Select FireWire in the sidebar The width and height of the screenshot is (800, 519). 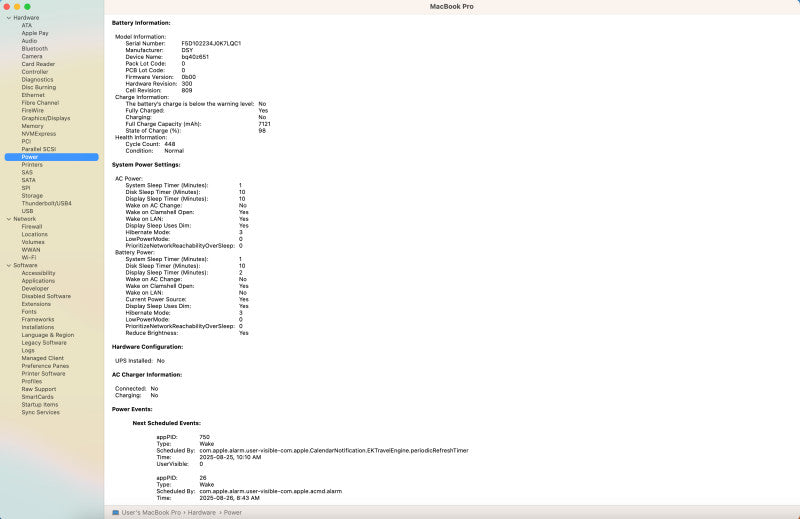pyautogui.click(x=33, y=110)
